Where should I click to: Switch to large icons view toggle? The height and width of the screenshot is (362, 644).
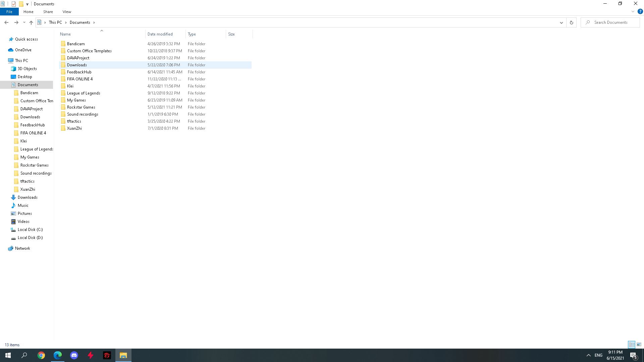tap(639, 345)
